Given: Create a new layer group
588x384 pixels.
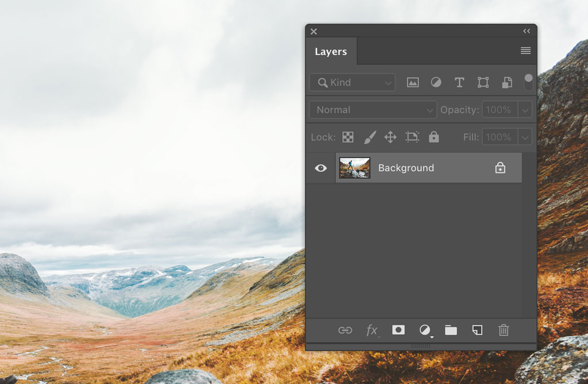Looking at the screenshot, I should [451, 331].
